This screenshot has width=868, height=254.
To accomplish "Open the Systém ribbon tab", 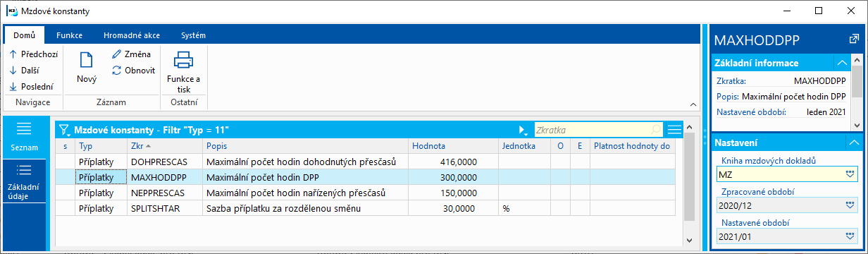I will [x=193, y=35].
